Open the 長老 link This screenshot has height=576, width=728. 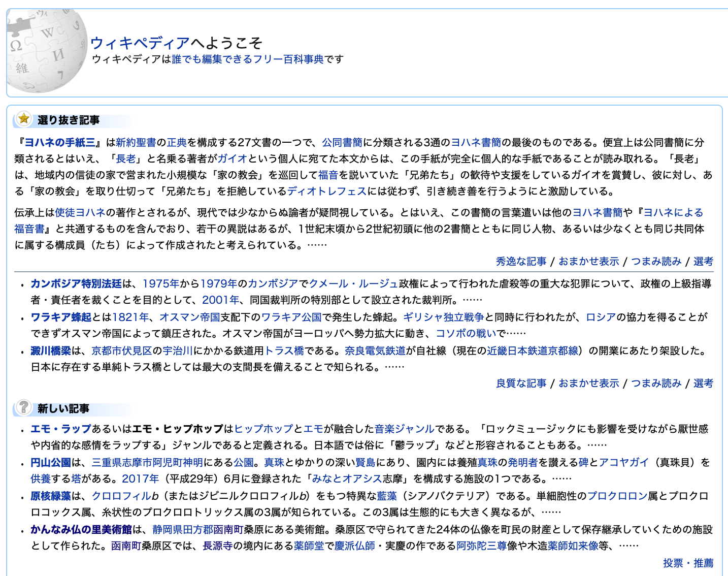(x=126, y=159)
